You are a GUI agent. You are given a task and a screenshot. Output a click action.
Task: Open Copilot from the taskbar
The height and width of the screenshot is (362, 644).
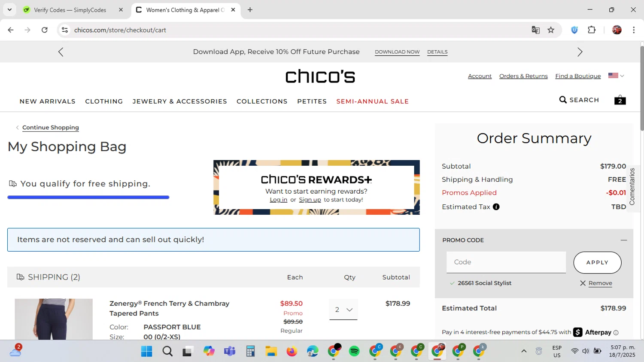tap(209, 351)
